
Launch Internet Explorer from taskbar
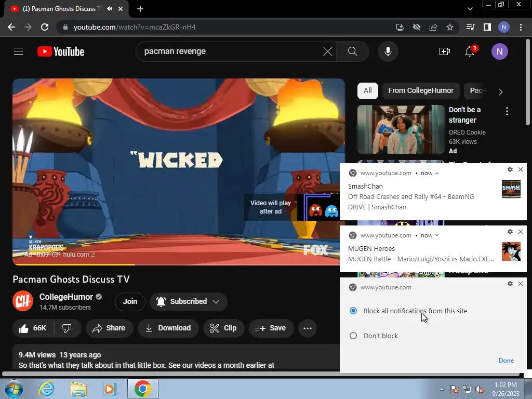click(46, 389)
